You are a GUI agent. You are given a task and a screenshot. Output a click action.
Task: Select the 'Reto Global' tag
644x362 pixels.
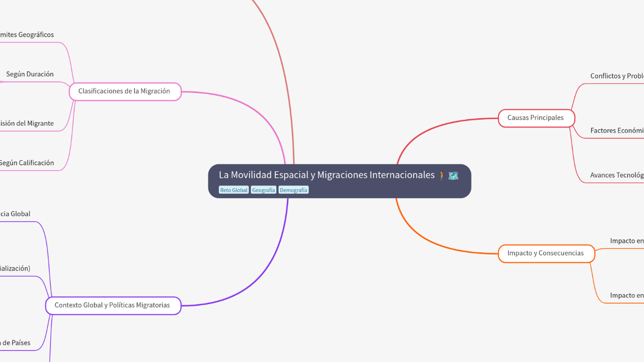233,190
